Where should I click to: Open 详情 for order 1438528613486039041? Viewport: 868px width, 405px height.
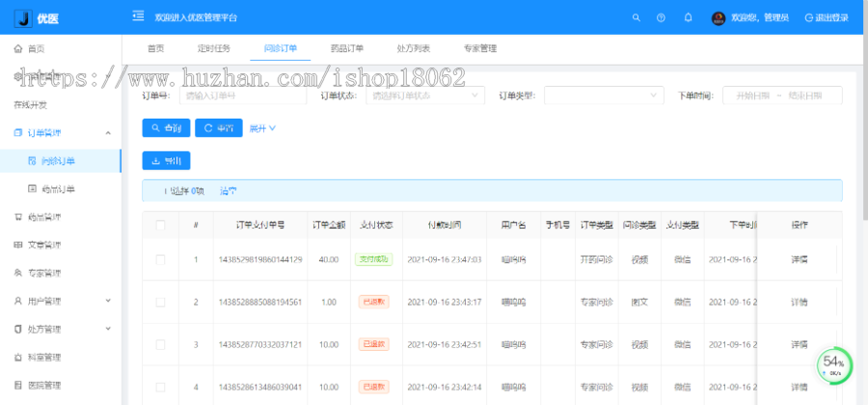pos(799,387)
